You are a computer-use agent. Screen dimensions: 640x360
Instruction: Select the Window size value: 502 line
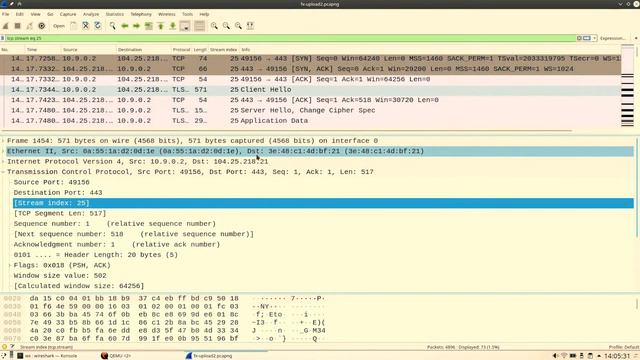coord(60,276)
